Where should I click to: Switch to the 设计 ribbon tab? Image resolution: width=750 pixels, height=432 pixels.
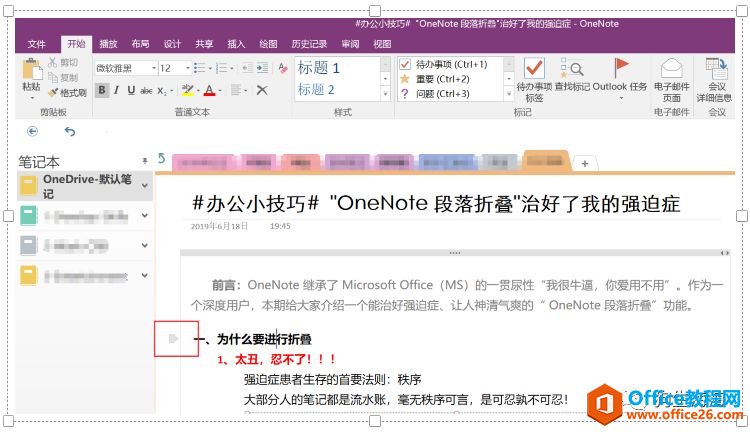(172, 44)
